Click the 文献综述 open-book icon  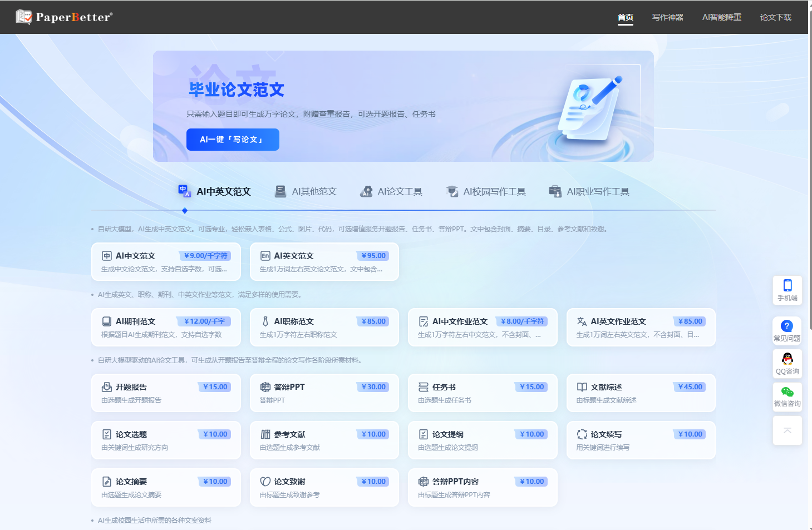[x=582, y=387]
